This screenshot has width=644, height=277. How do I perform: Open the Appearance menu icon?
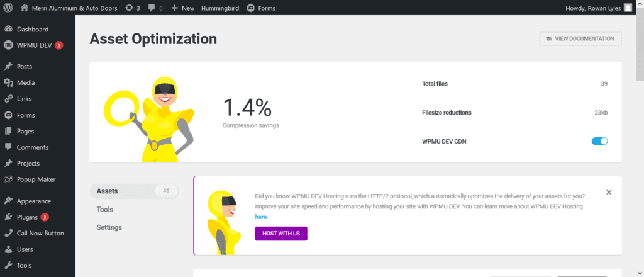pyautogui.click(x=8, y=201)
